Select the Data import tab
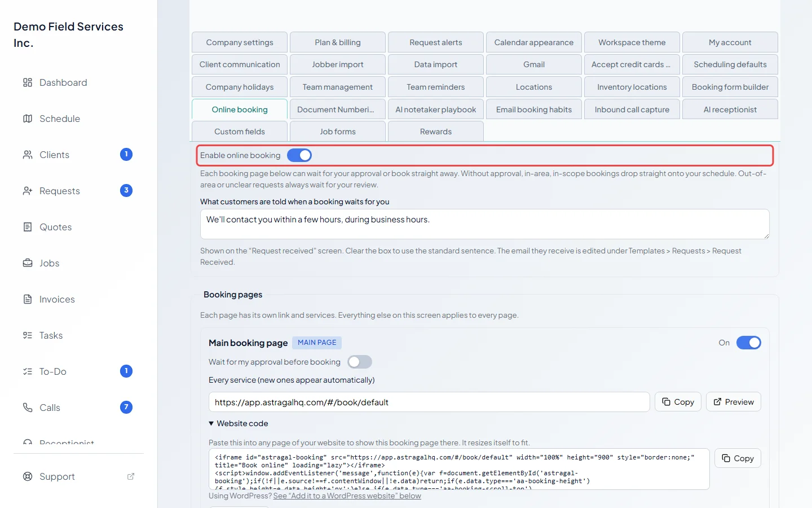Screen dimensions: 812x508 [x=436, y=64]
